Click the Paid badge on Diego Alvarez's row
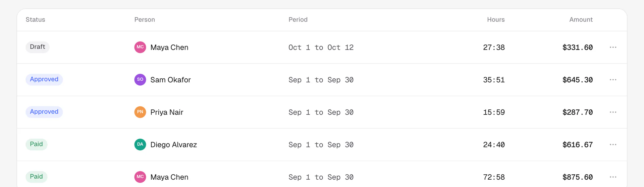This screenshot has width=644, height=187. pyautogui.click(x=37, y=144)
